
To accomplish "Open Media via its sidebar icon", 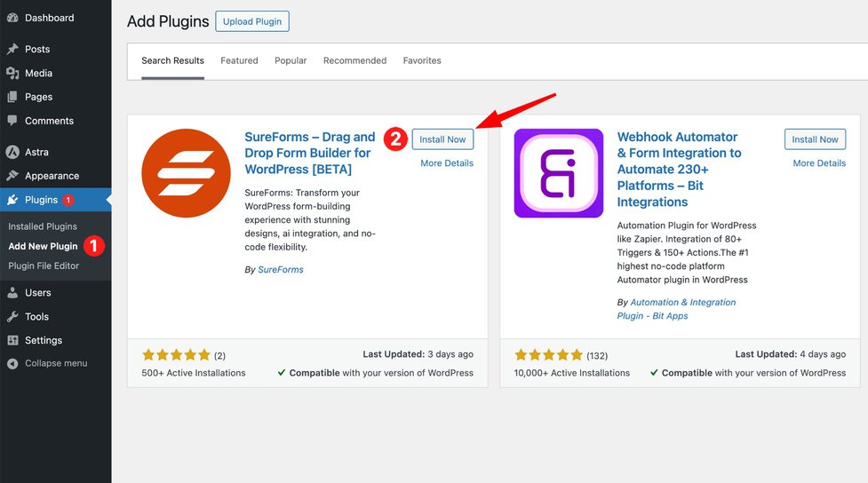I will (12, 73).
